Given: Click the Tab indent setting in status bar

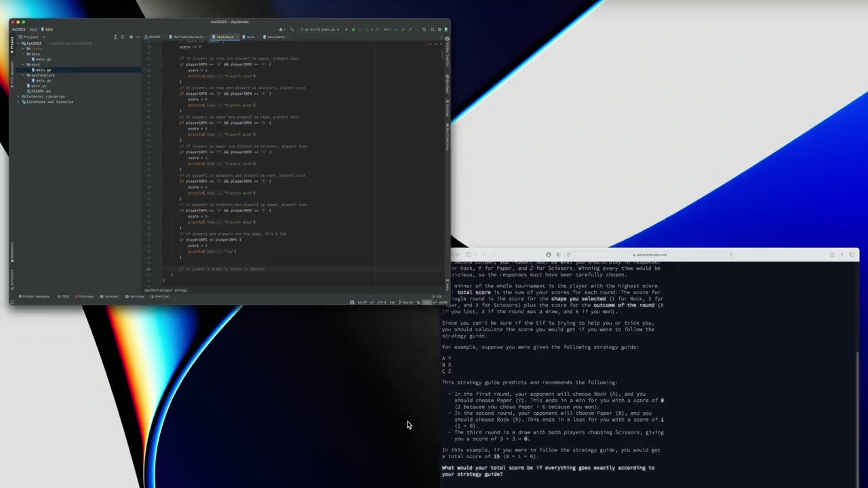Looking at the screenshot, I should click(392, 302).
